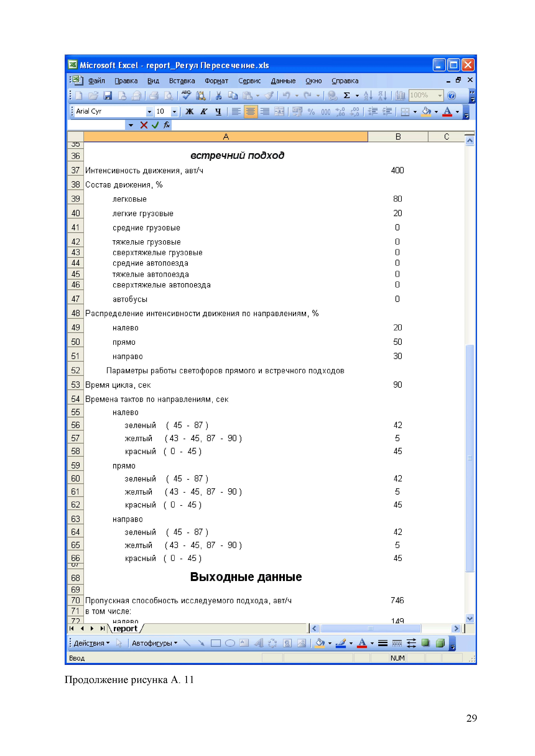Open the Данные menu

click(x=283, y=81)
